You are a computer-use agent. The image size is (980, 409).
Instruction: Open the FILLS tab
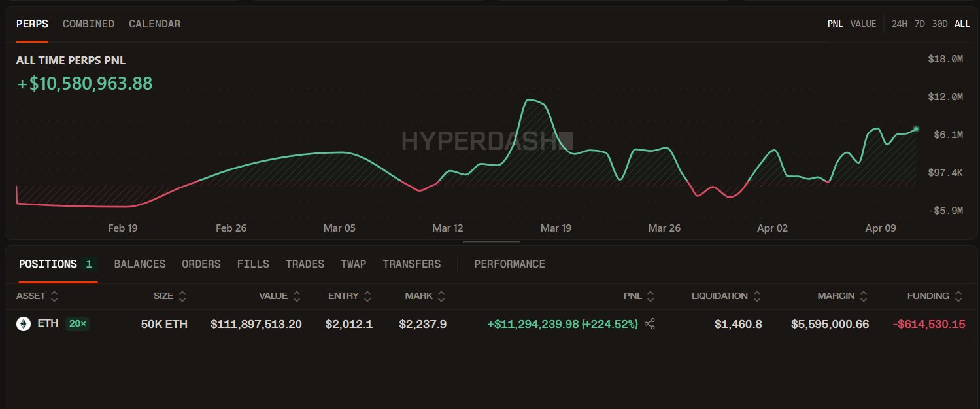(253, 264)
